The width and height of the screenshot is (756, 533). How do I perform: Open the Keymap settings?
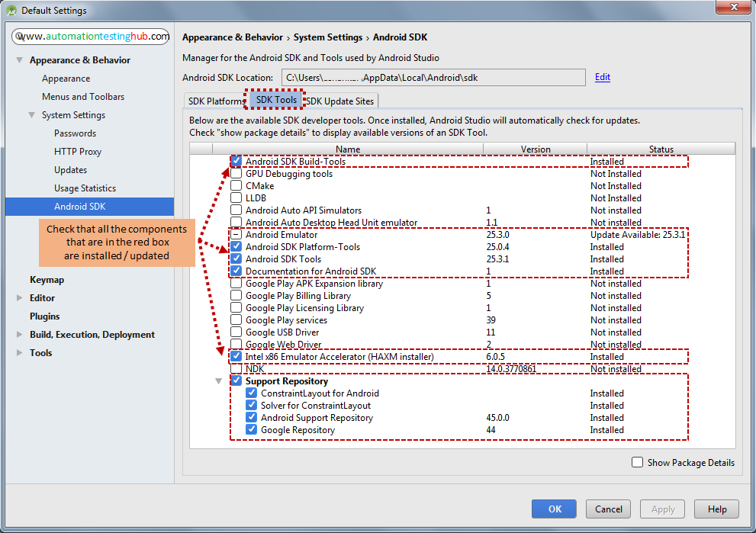47,280
